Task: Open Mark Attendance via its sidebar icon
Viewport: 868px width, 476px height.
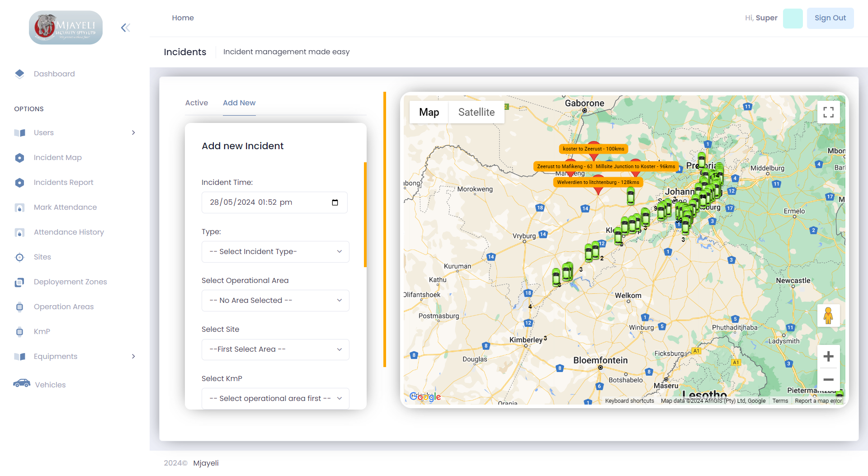Action: (19, 207)
